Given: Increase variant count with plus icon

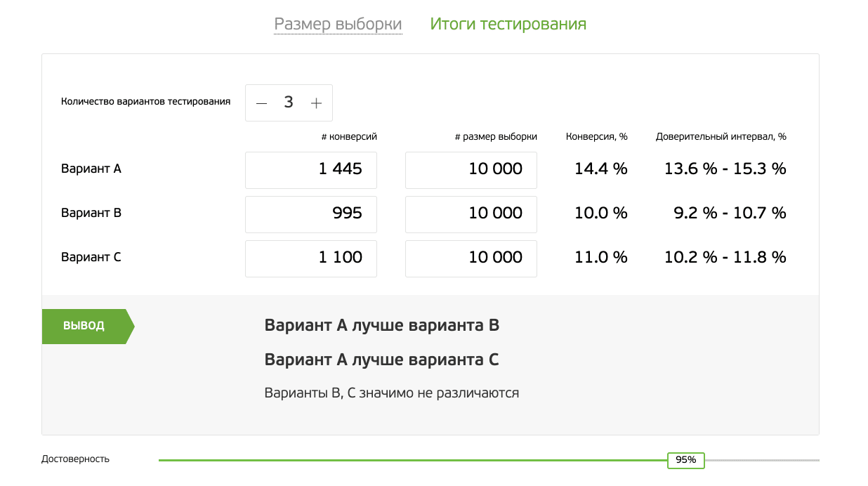Looking at the screenshot, I should (316, 103).
